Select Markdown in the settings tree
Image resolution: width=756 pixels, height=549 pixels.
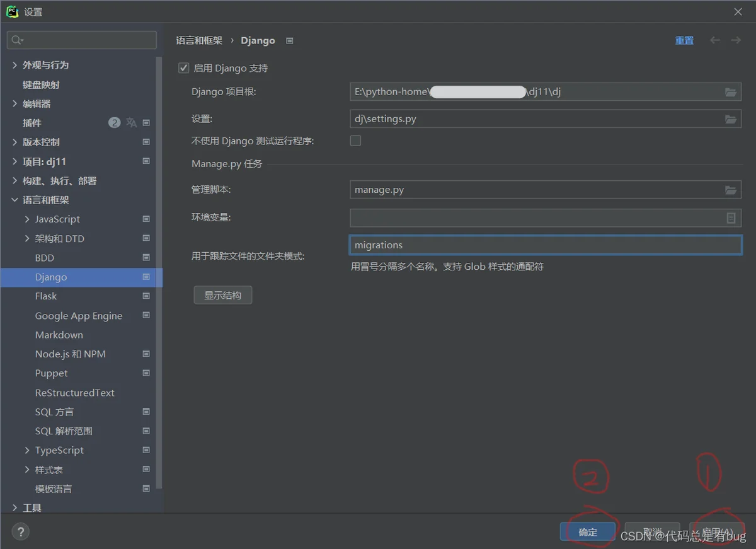coord(59,335)
